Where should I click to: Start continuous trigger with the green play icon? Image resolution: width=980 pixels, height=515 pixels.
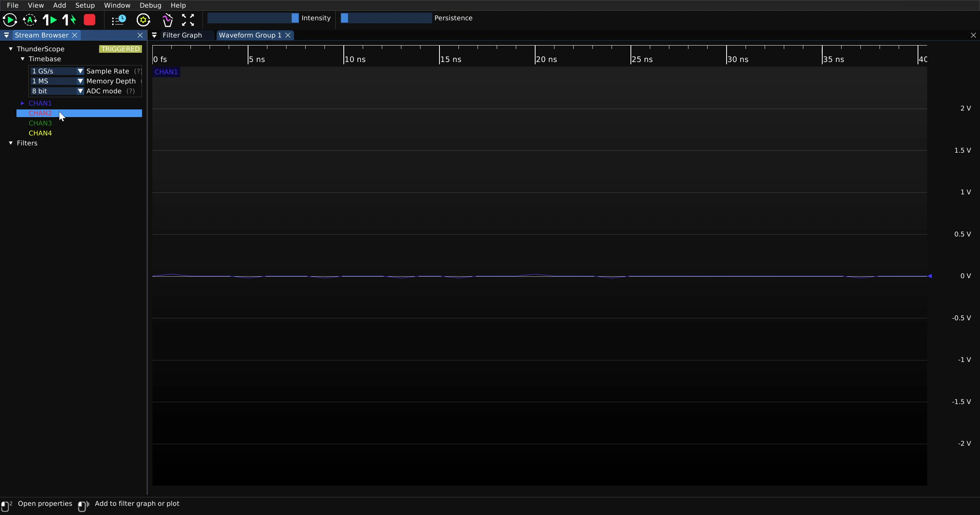coord(10,20)
